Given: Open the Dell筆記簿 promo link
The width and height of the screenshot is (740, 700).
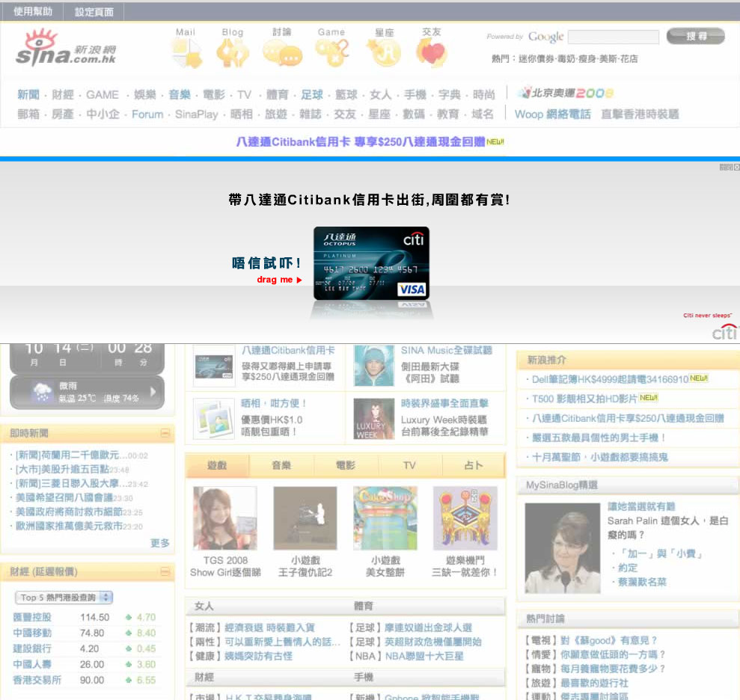Looking at the screenshot, I should [x=611, y=379].
